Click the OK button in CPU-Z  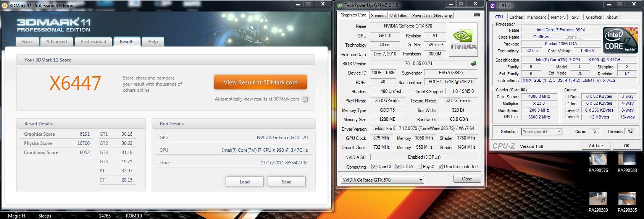pos(626,146)
